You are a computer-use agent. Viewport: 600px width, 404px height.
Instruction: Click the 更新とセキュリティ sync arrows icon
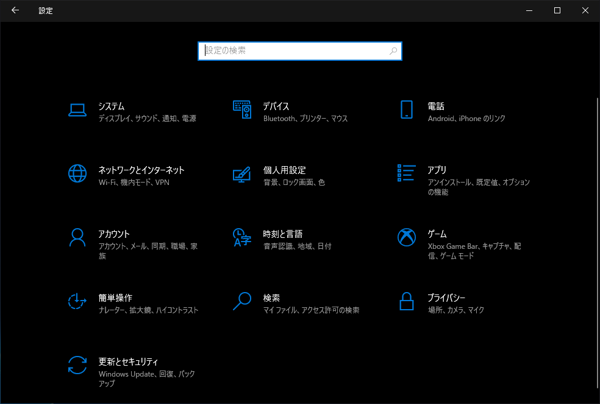[x=77, y=365]
